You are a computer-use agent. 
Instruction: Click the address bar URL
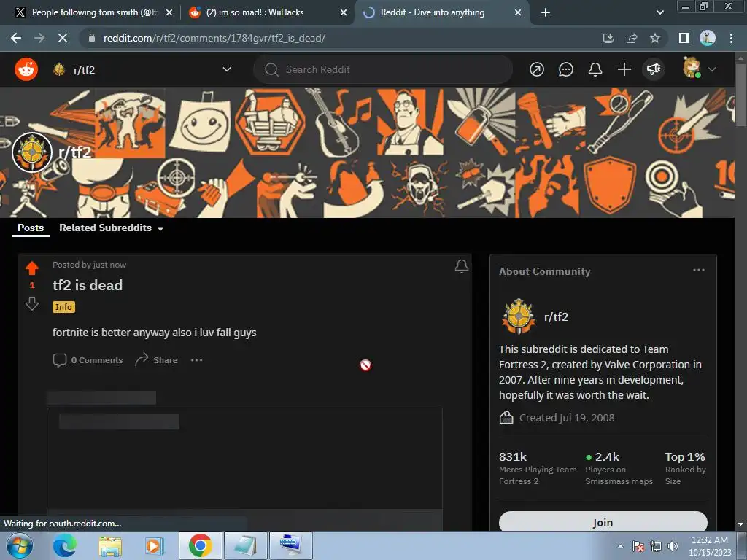point(214,38)
